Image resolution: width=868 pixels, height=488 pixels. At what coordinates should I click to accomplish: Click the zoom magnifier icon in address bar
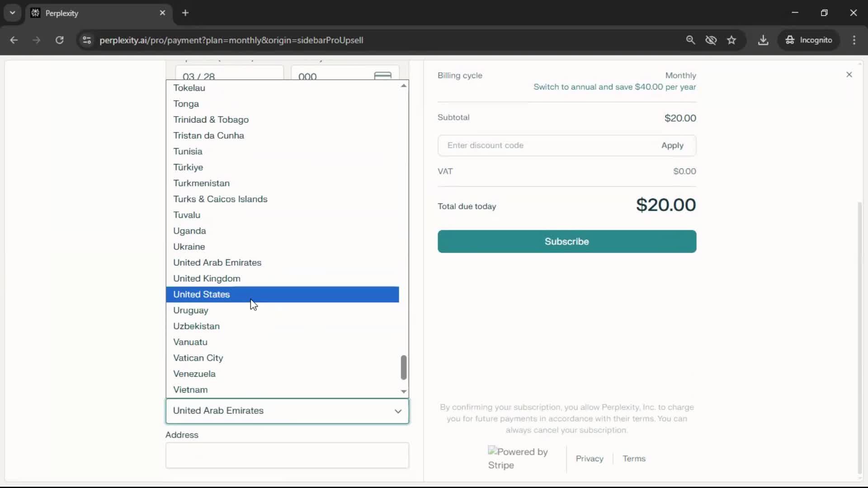690,40
